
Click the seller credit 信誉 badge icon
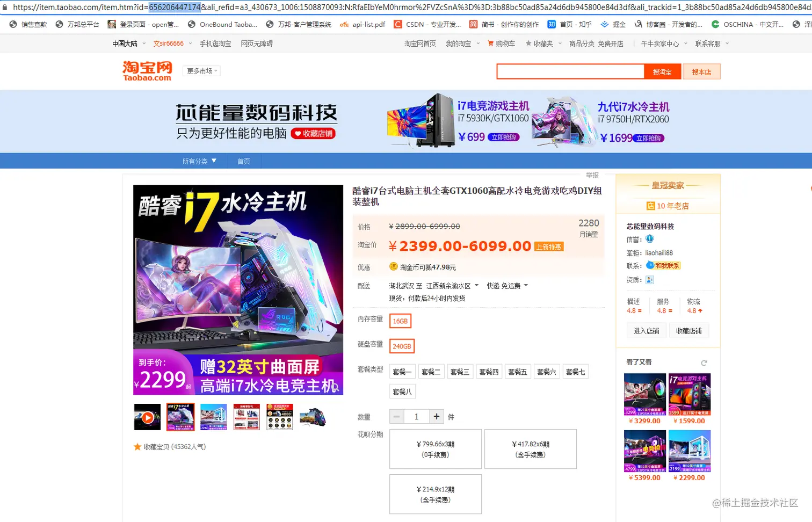[x=649, y=239]
